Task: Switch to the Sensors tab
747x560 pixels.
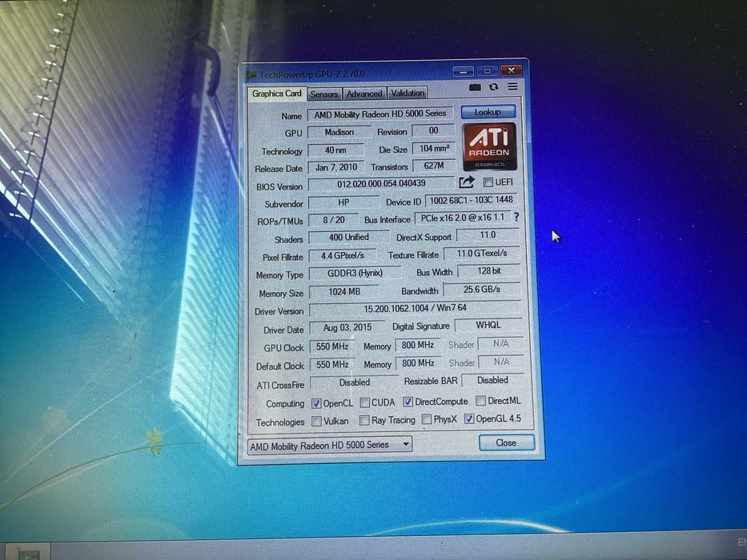Action: [324, 94]
